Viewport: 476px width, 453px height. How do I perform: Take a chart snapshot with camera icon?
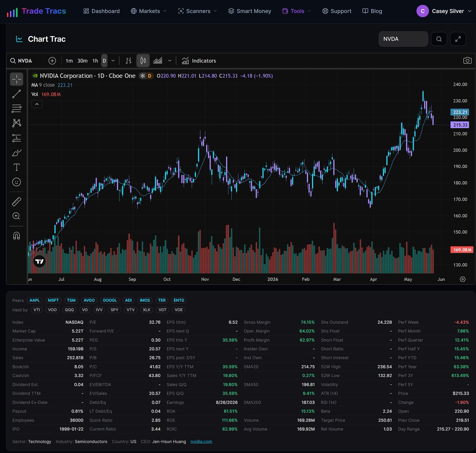click(468, 61)
